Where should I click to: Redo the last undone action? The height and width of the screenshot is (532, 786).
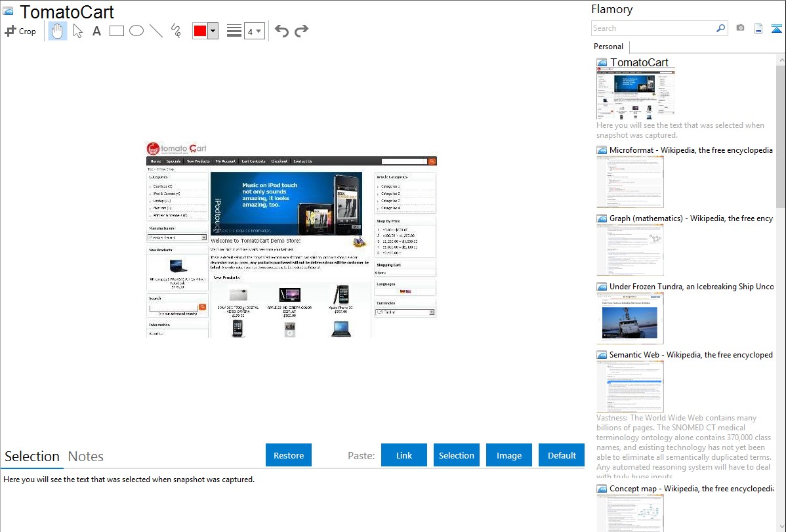pos(301,31)
